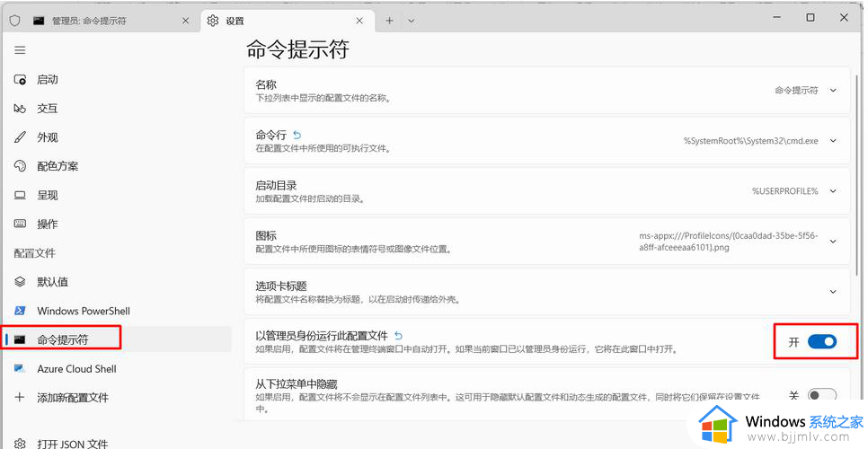Open the 配色方案 settings page
The height and width of the screenshot is (449, 868).
[118, 166]
